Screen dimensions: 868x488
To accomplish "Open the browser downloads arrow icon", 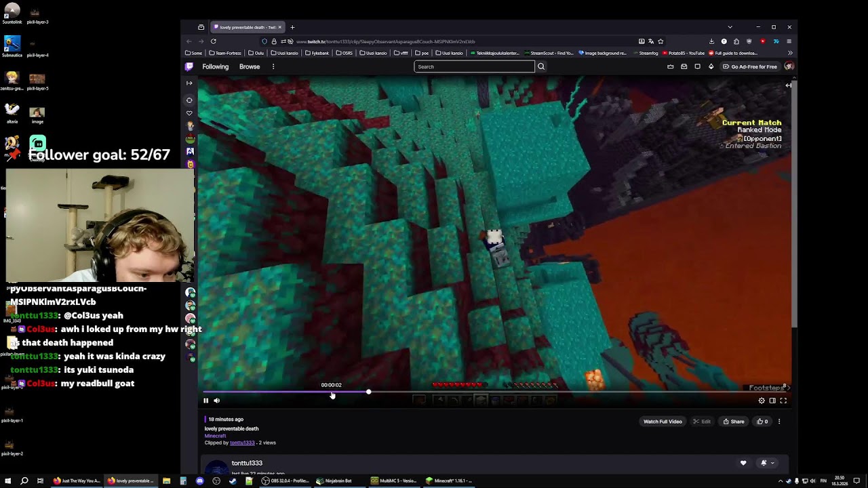I will [x=711, y=41].
